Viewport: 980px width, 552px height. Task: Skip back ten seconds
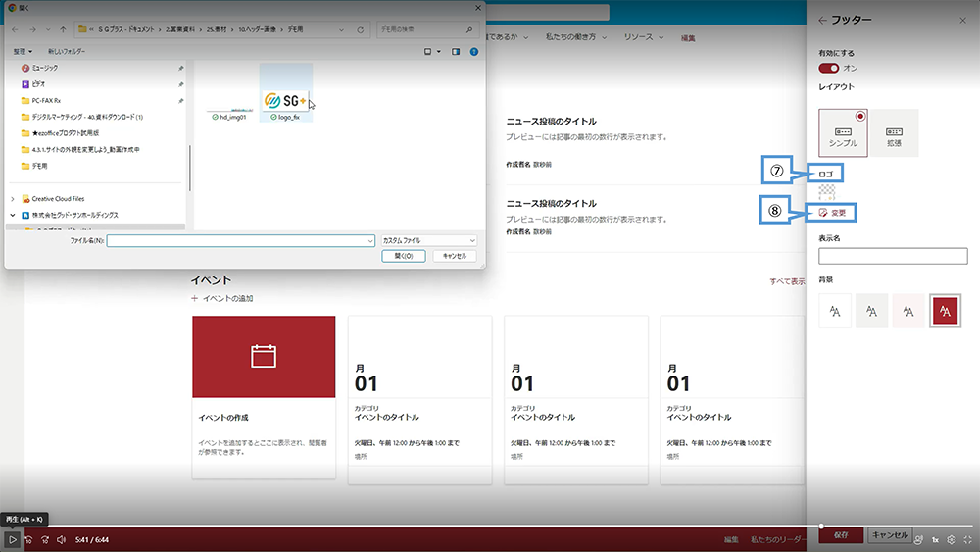point(28,539)
